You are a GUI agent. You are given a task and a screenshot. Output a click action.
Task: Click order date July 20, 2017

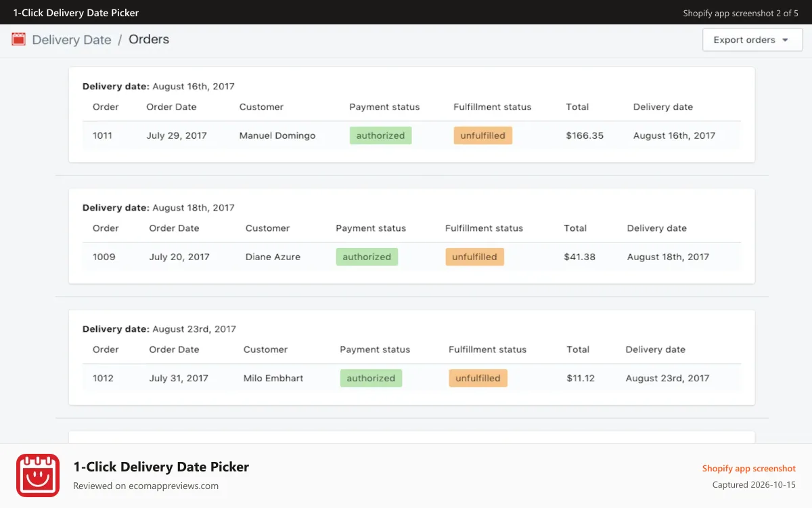(x=179, y=257)
